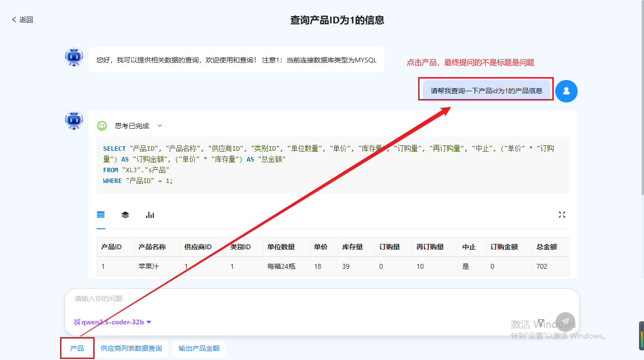Choose the 输出产品金额 quick question
This screenshot has height=360, width=644.
coord(199,348)
